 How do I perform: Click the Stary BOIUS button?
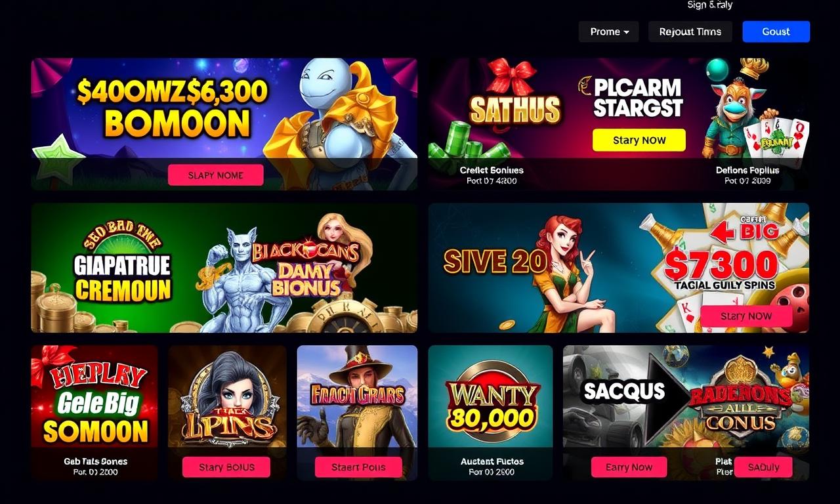226,467
